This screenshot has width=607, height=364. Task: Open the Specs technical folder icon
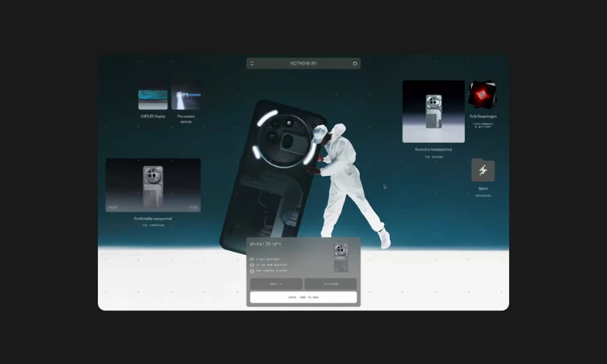(483, 171)
